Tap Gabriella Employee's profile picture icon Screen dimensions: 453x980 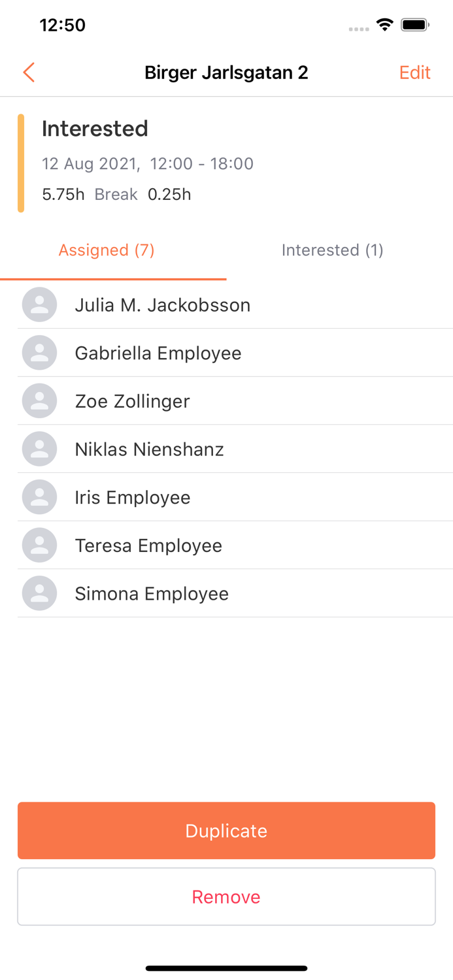coord(39,353)
